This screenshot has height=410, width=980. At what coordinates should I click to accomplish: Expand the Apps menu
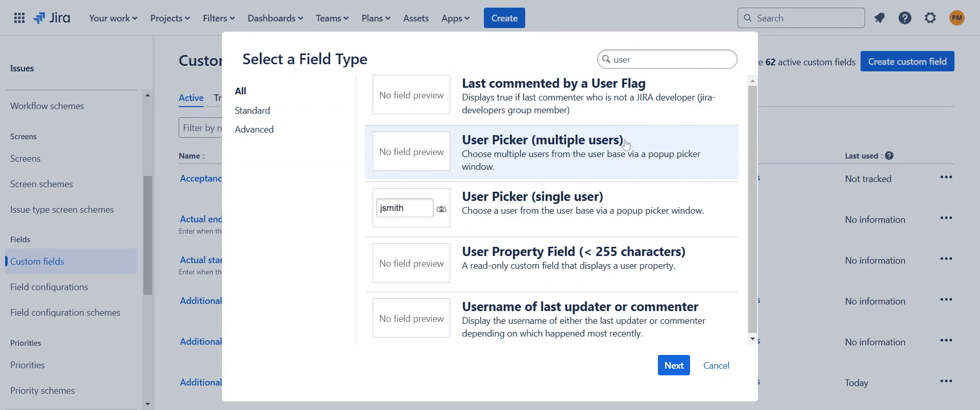(x=455, y=18)
